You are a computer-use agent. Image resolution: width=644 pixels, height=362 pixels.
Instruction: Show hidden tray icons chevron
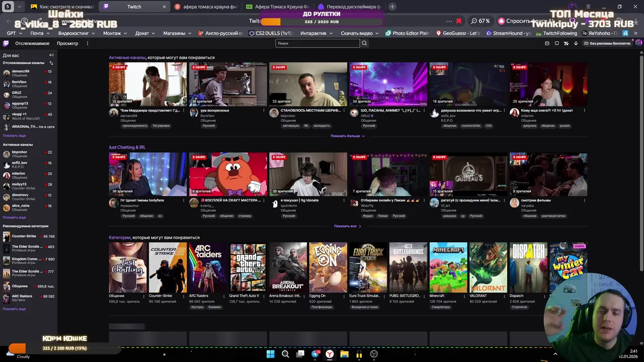[555, 354]
